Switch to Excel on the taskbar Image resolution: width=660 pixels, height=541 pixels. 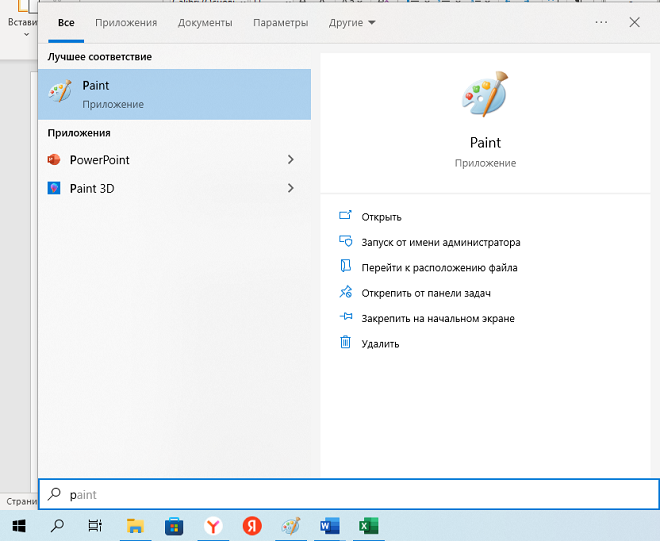(x=369, y=526)
